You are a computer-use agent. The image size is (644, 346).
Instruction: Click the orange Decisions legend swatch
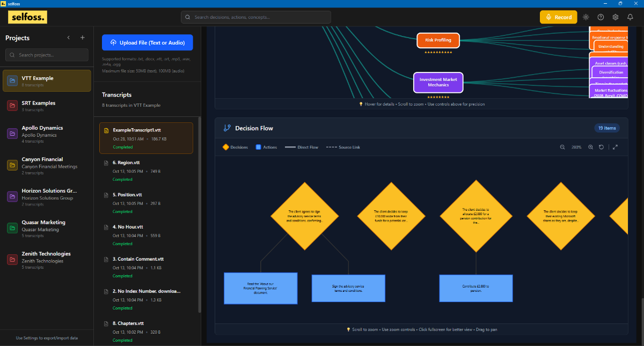tap(225, 147)
